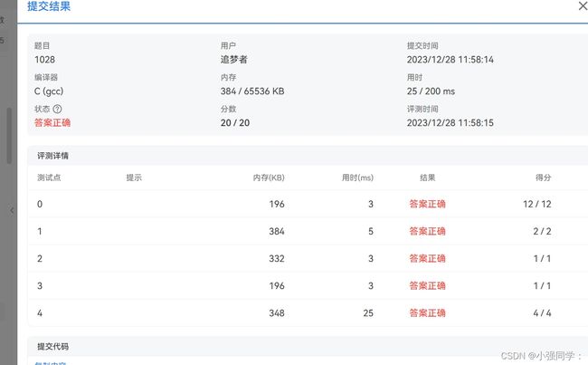Click memory 196 in test point 0 row
Screen dimensions: 588x365
[277, 205]
